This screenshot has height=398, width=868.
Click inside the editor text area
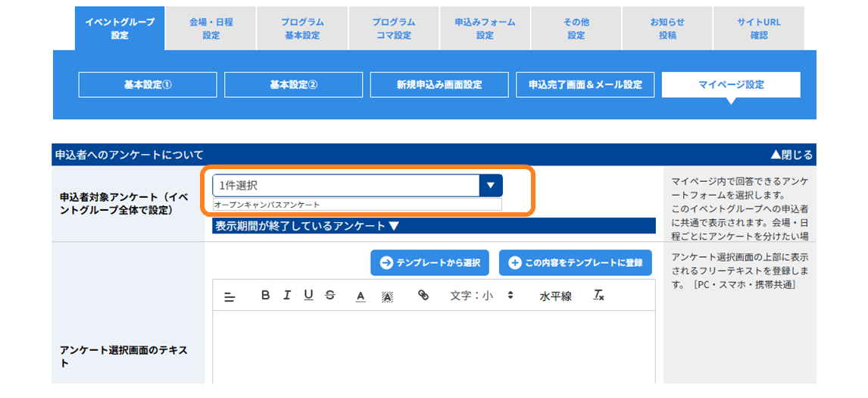point(434,347)
